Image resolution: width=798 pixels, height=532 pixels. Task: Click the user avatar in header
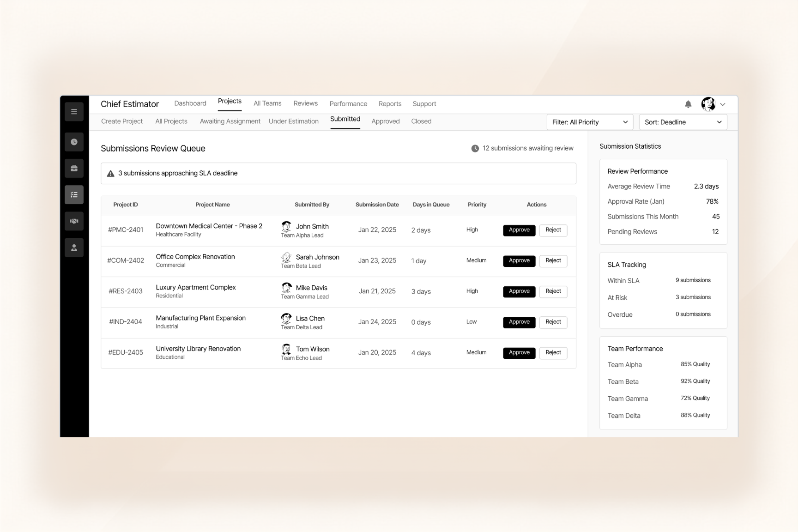tap(708, 104)
